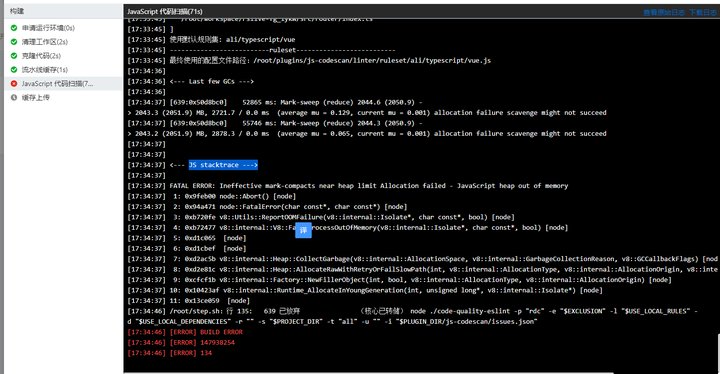Click 查看原始日志 link
The width and height of the screenshot is (720, 374).
pyautogui.click(x=664, y=12)
